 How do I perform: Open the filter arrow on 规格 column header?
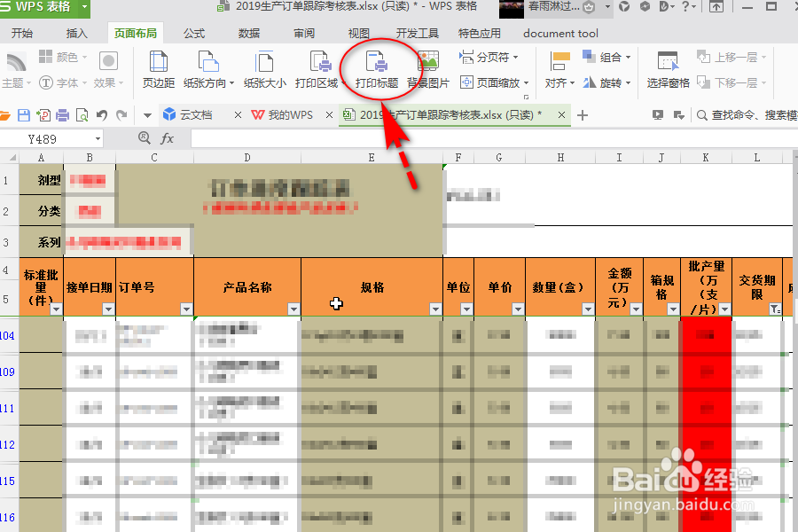pos(434,309)
